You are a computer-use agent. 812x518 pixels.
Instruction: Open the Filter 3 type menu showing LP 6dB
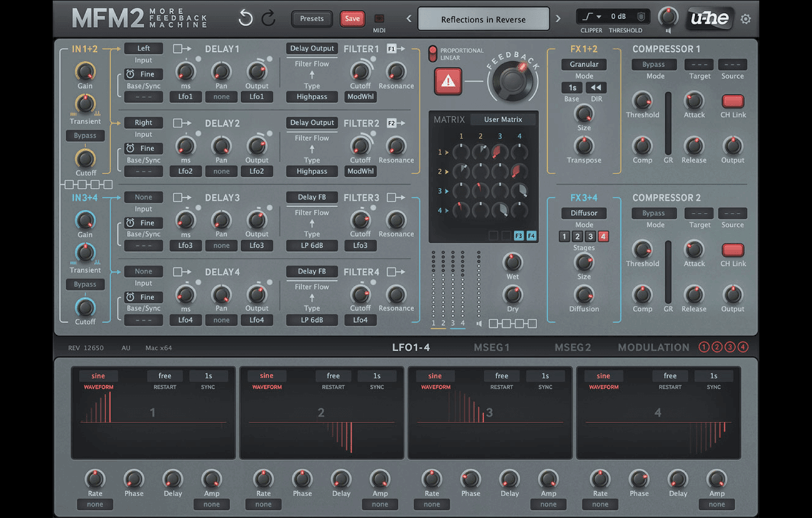(312, 245)
